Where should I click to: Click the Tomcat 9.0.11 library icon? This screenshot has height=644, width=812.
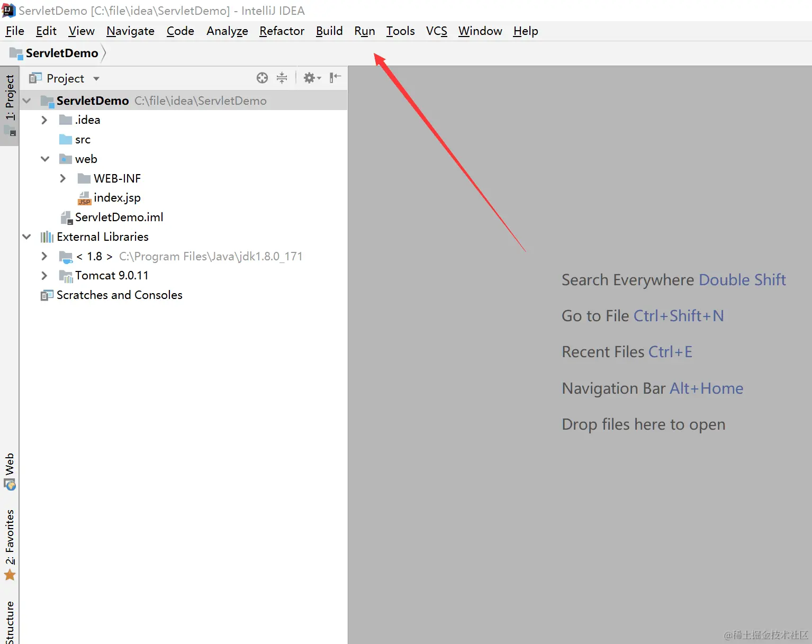tap(66, 276)
